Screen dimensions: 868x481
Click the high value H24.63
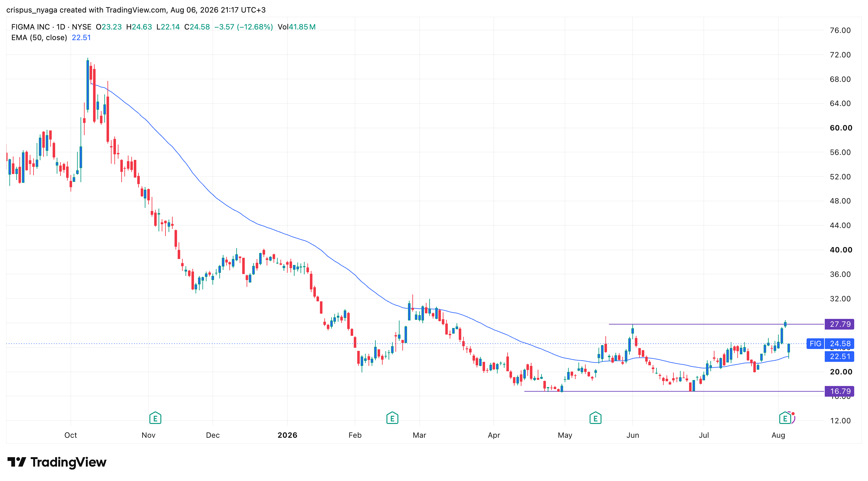point(139,27)
